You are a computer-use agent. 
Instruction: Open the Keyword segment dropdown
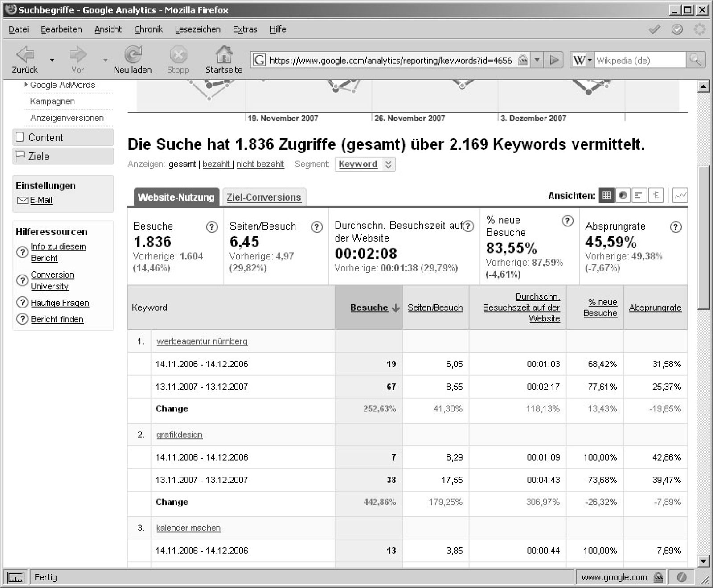pyautogui.click(x=365, y=164)
